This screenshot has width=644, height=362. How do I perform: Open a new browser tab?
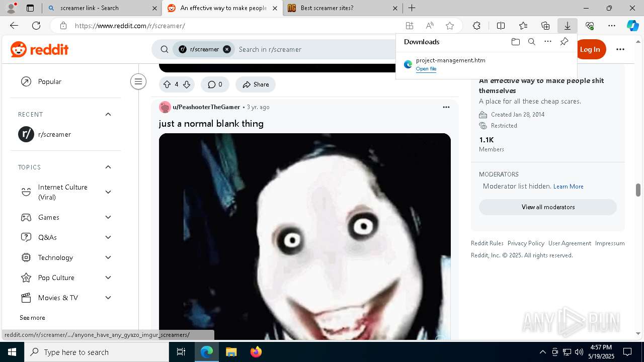pos(412,8)
